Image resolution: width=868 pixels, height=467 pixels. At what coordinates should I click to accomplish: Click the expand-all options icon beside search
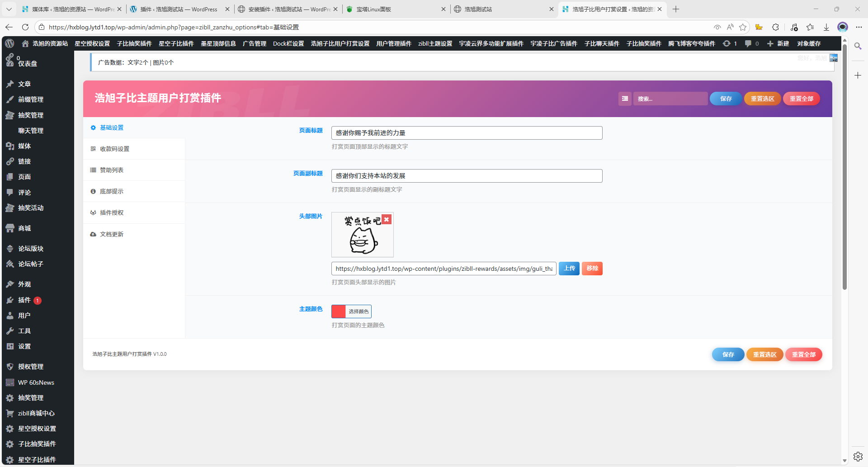click(625, 99)
